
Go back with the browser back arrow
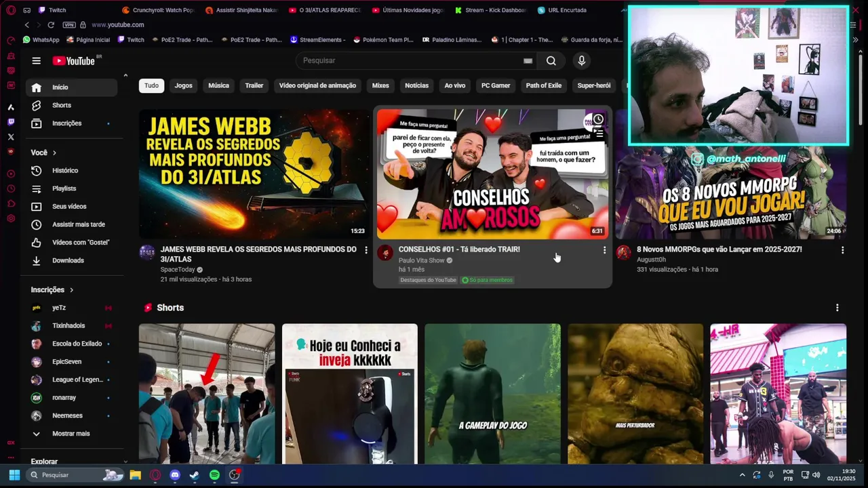27,24
